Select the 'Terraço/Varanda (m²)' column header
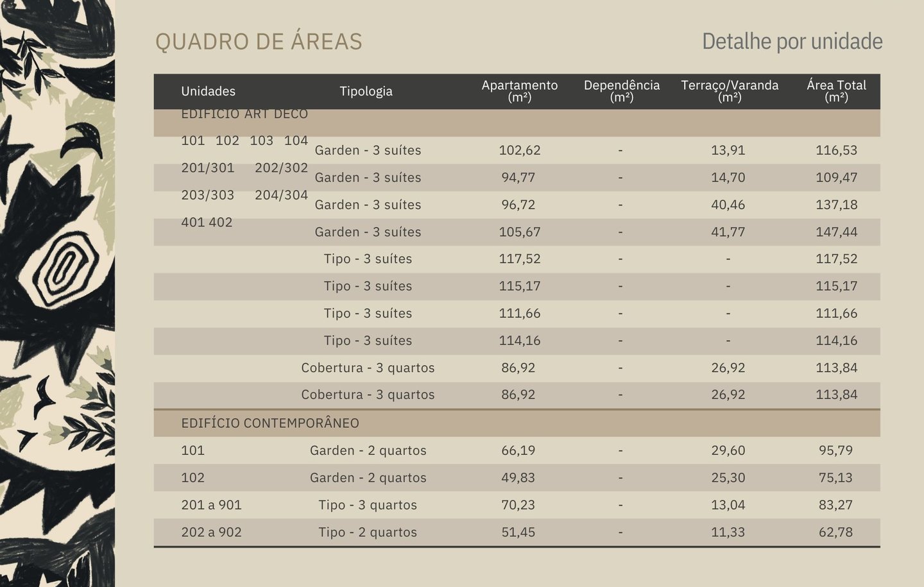This screenshot has height=587, width=924. point(730,91)
